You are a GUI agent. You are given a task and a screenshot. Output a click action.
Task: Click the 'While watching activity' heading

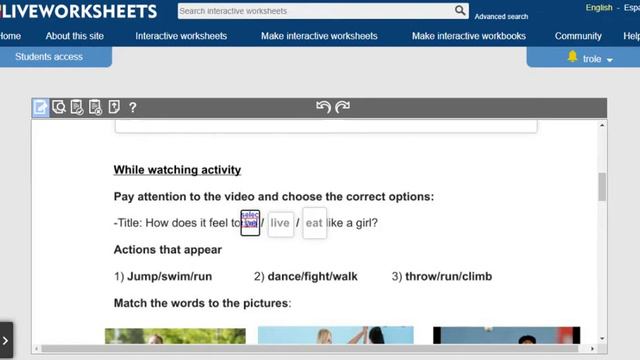[x=177, y=170]
